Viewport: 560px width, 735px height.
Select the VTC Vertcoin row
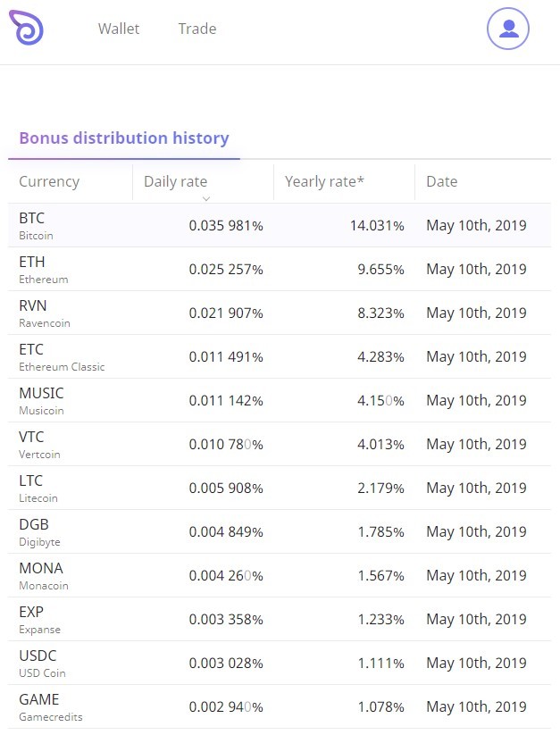(280, 444)
